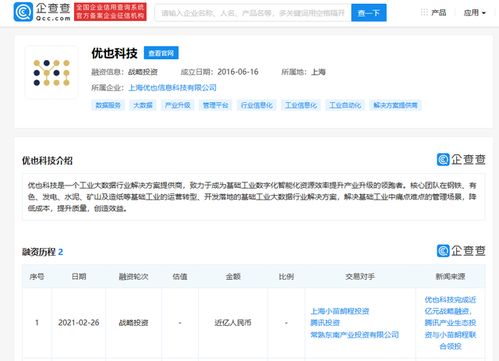499x361 pixels.
Task: Click the company search input field
Action: tap(253, 13)
